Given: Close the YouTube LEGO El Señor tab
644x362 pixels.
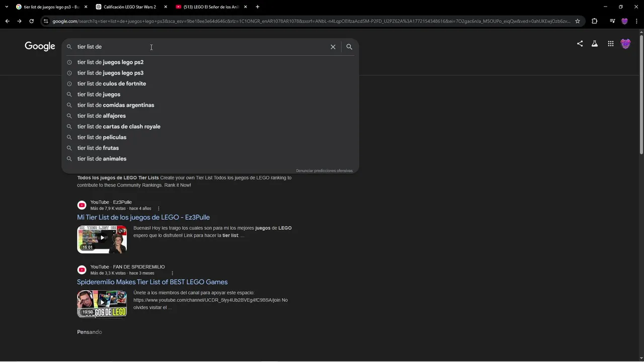Looking at the screenshot, I should click(x=246, y=7).
